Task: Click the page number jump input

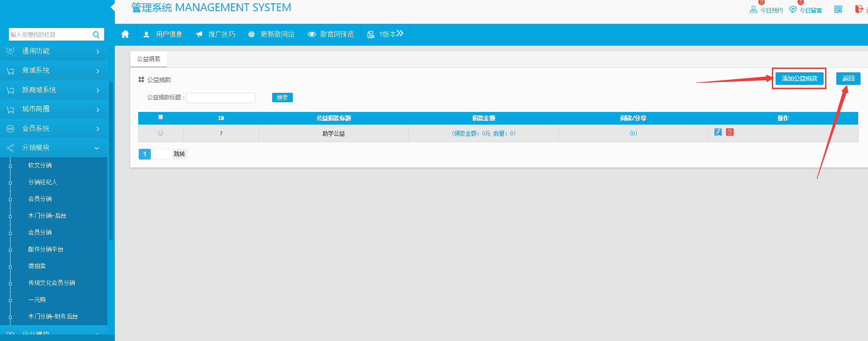Action: [162, 154]
